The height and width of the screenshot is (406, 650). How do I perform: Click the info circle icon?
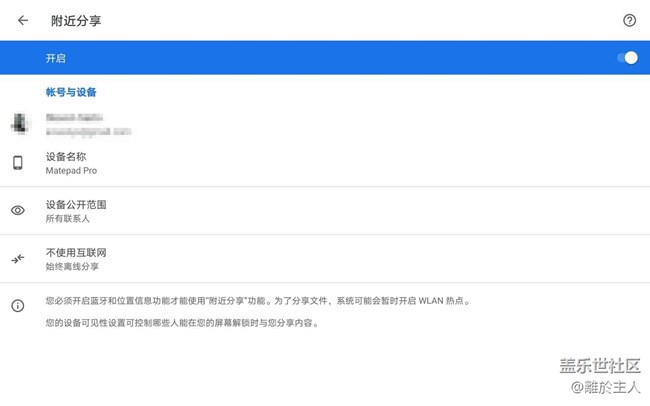tap(18, 305)
